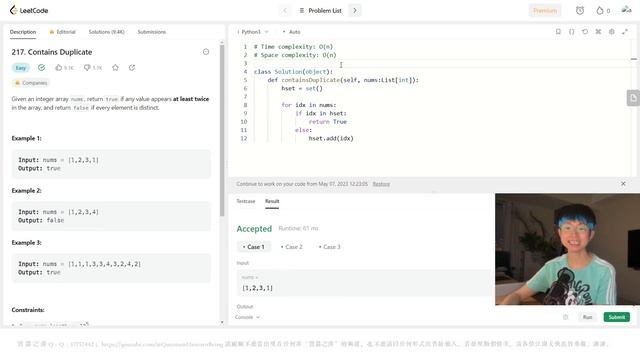Switch to the Description tab
Image resolution: width=640 pixels, height=360 pixels.
23,32
